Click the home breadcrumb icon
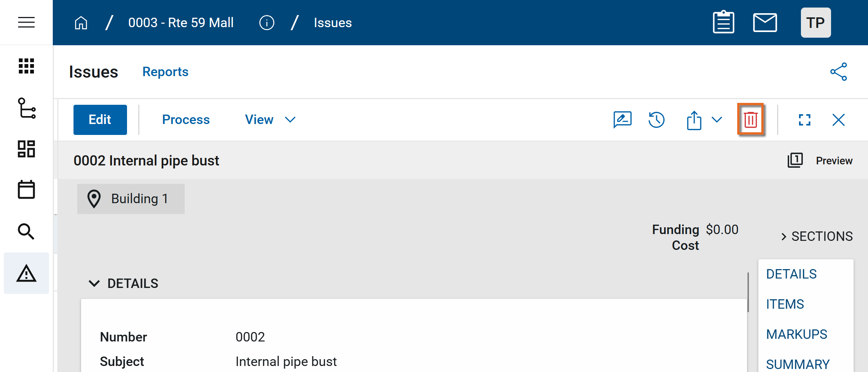Screen dimensions: 868x372 coord(81,23)
